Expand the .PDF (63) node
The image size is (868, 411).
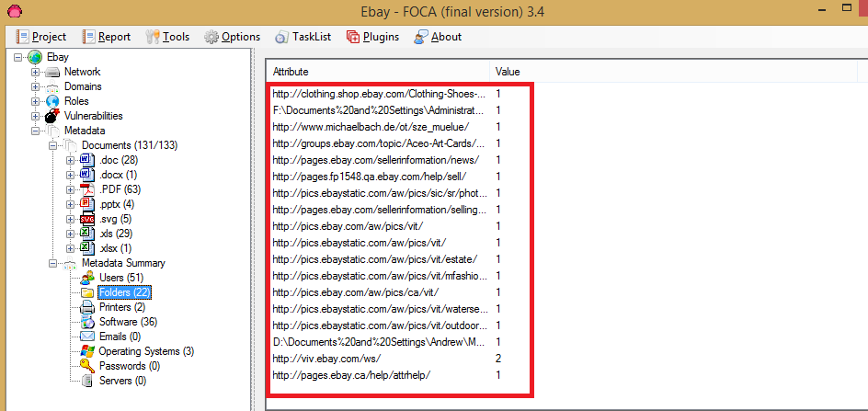[70, 190]
